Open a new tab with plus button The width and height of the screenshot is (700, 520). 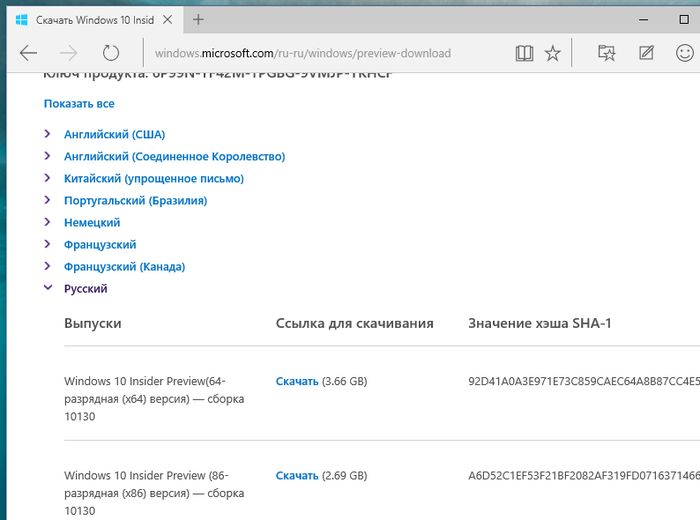[x=199, y=19]
